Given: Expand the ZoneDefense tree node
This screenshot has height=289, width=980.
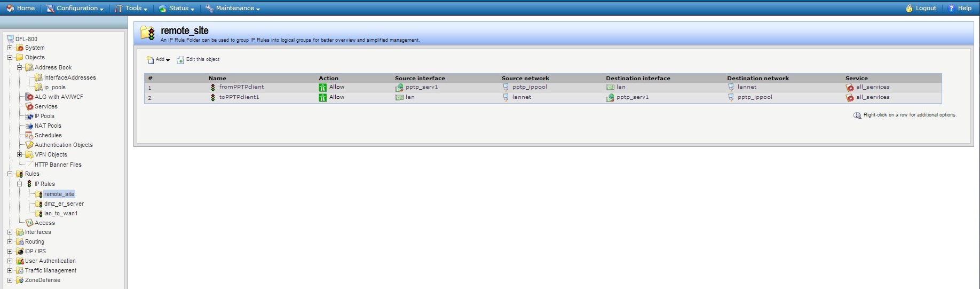Looking at the screenshot, I should click(10, 280).
